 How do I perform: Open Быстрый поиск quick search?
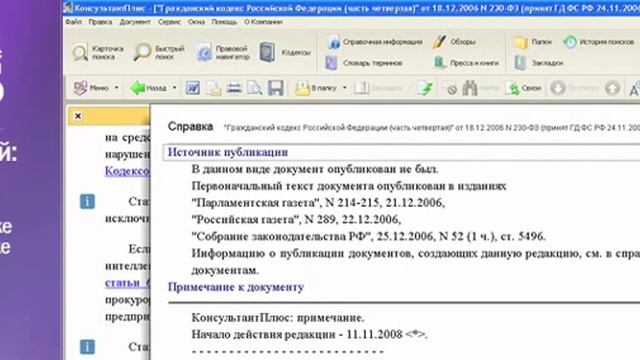(160, 53)
